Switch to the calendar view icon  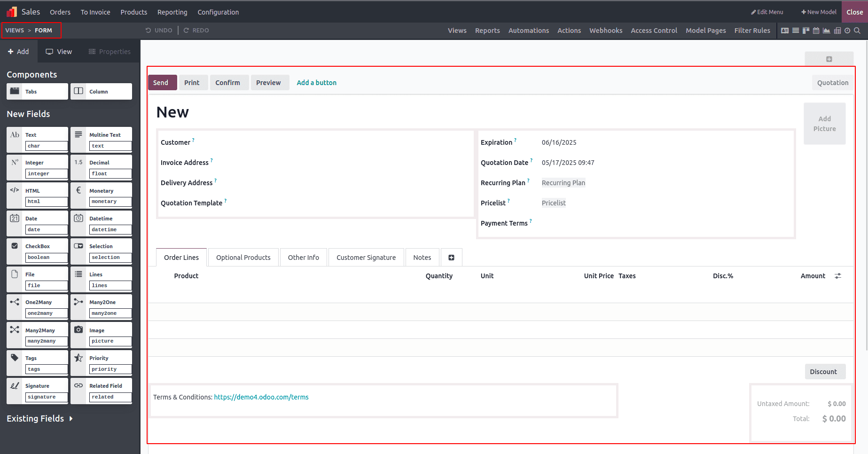point(816,31)
